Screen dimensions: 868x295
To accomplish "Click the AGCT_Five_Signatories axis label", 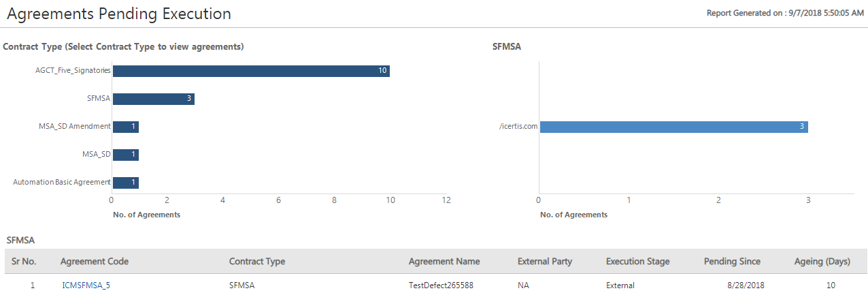I will pyautogui.click(x=73, y=70).
